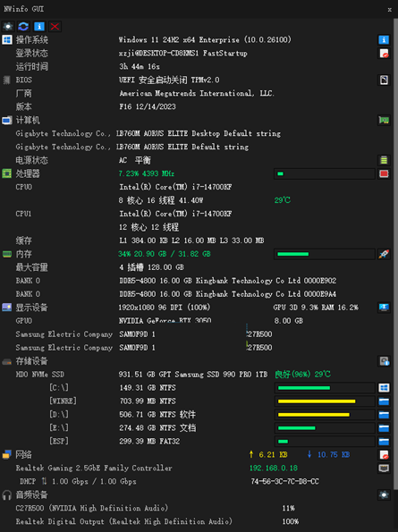Image resolution: width=398 pixels, height=532 pixels.
Task: Click the adapter icon on Realtek Gaming row
Action: coord(384,469)
